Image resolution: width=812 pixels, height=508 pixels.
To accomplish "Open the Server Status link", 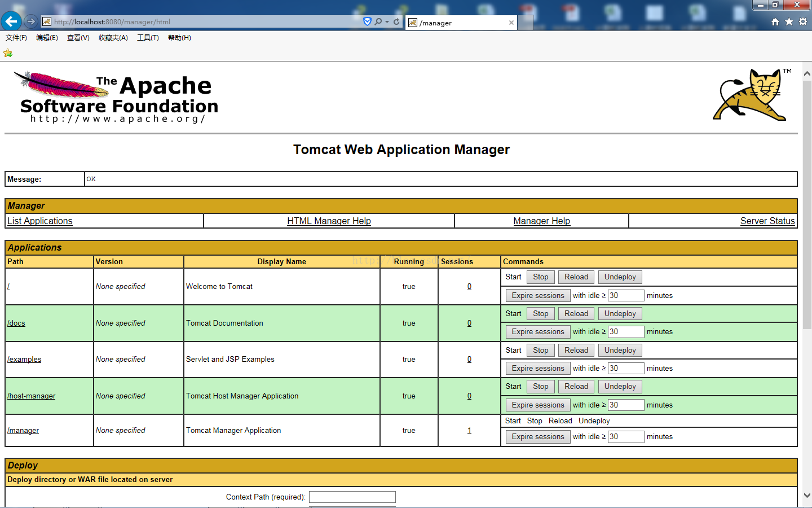I will pyautogui.click(x=767, y=221).
